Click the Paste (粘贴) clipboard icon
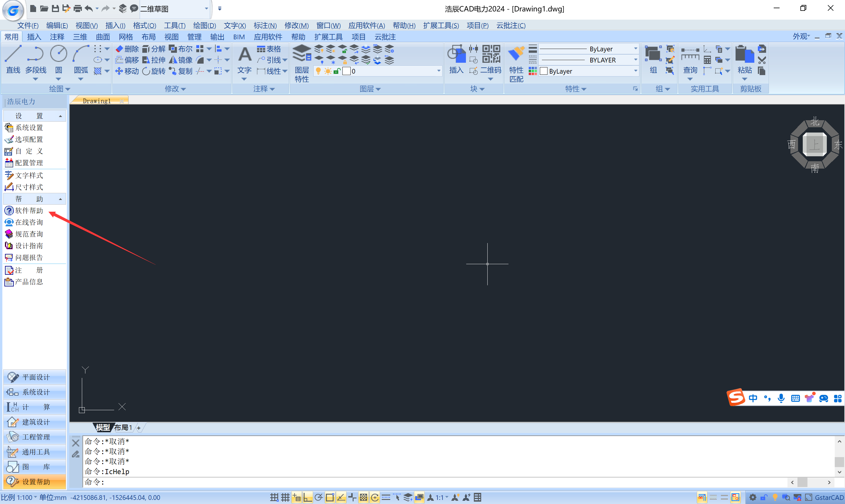Image resolution: width=845 pixels, height=504 pixels. coord(744,54)
